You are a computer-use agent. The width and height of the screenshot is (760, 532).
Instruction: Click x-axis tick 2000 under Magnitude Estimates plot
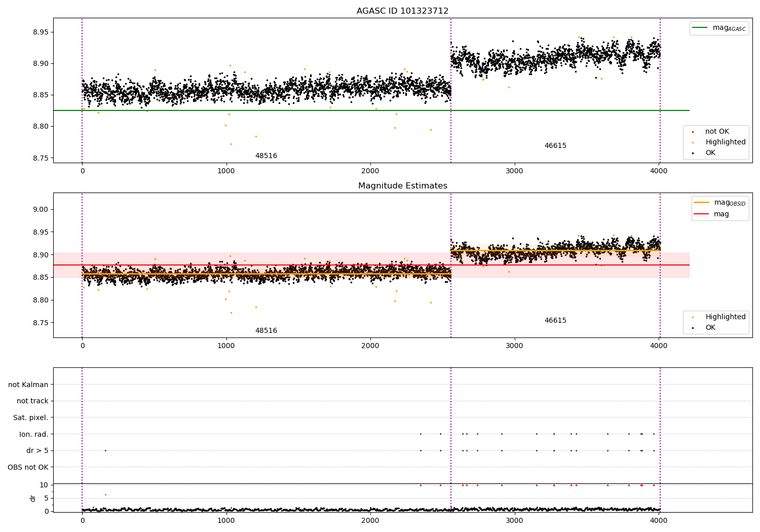click(370, 346)
